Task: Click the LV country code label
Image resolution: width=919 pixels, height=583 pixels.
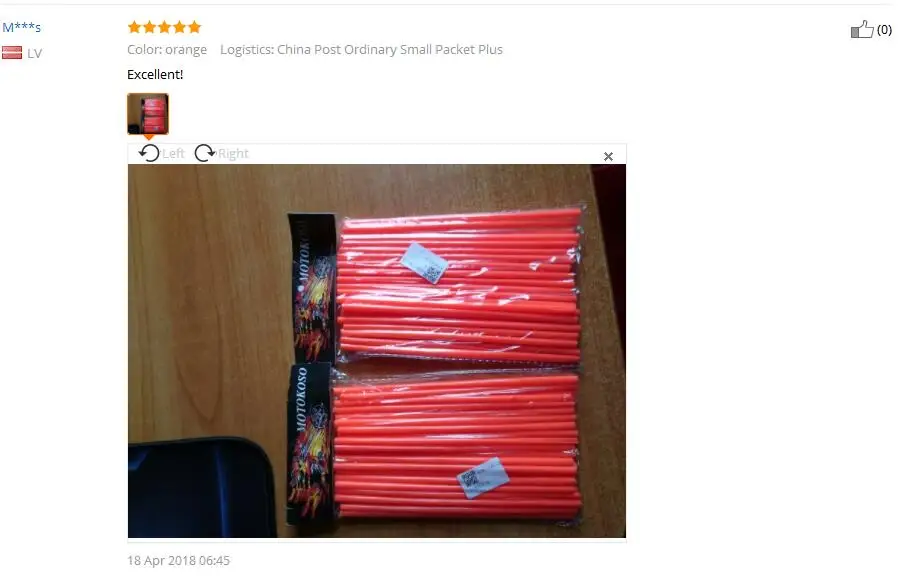Action: (35, 53)
